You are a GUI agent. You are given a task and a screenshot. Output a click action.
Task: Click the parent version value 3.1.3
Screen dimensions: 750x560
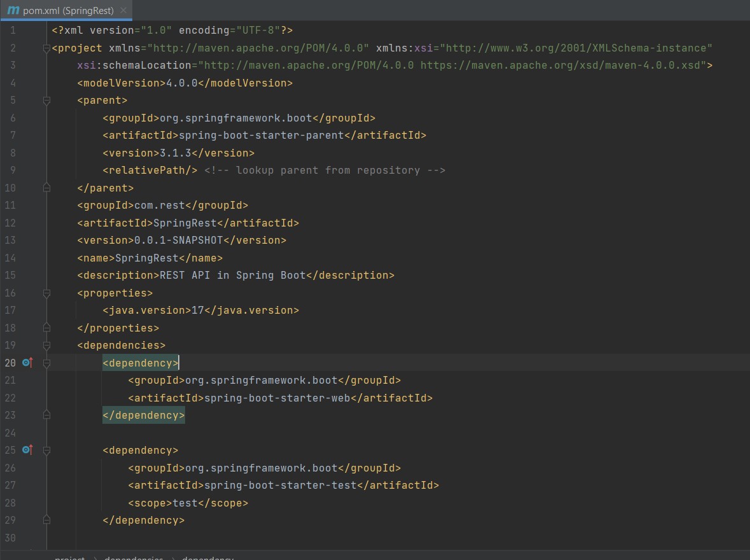point(176,153)
